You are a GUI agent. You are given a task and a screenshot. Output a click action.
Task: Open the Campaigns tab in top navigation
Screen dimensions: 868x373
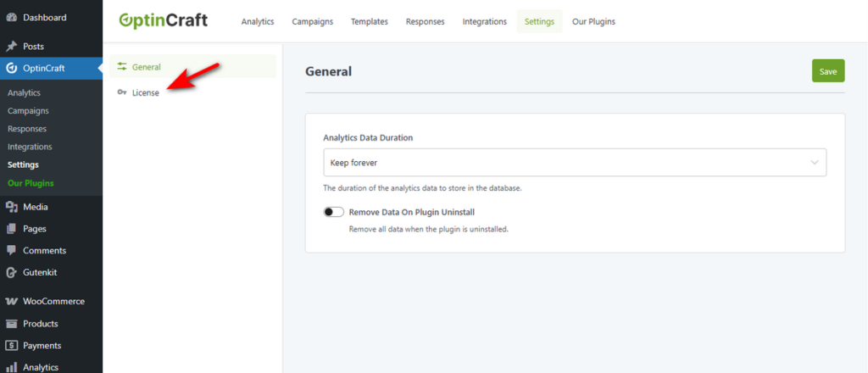(312, 22)
